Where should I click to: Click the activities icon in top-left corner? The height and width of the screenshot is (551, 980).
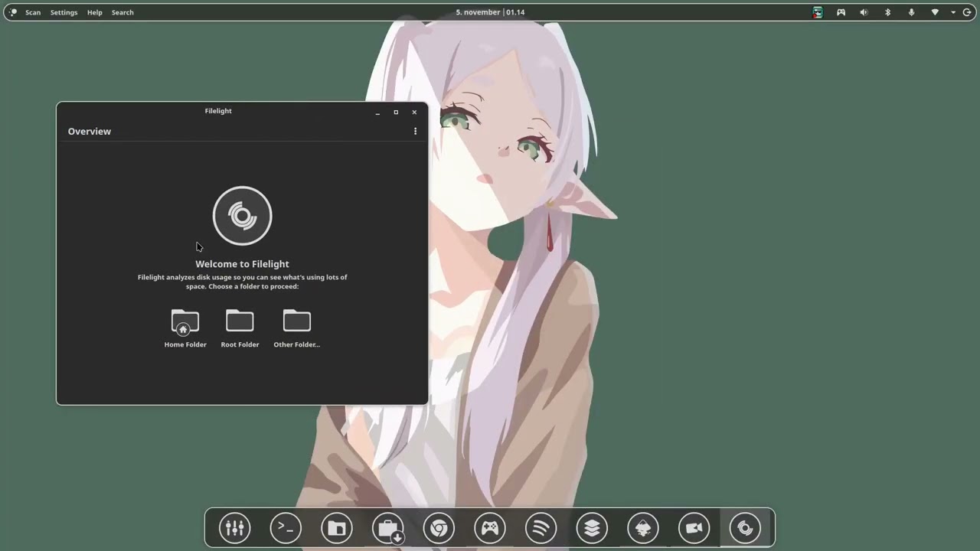[x=12, y=12]
